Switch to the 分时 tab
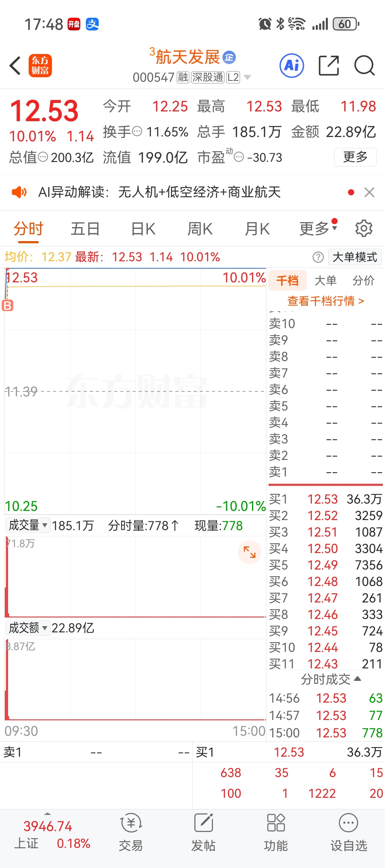The image size is (385, 868). [x=28, y=229]
